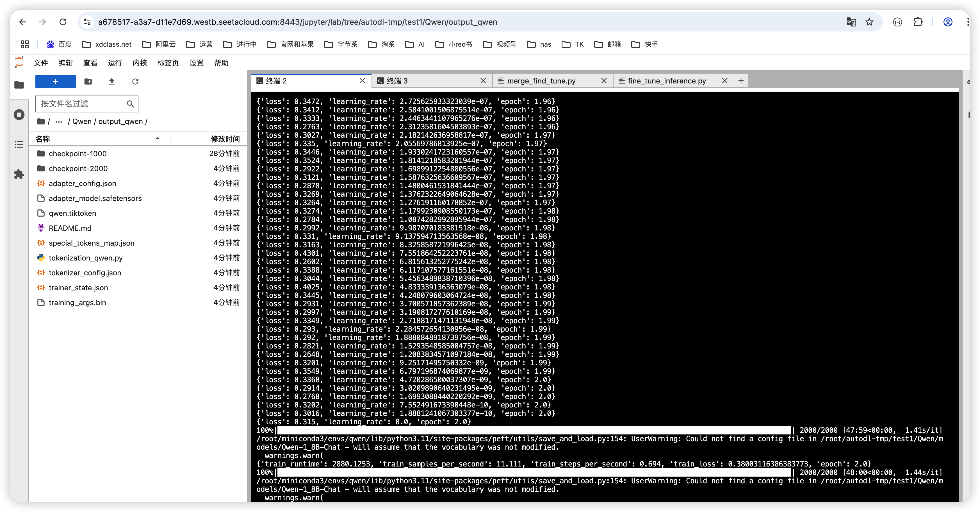Select the trainer_state.json file
The height and width of the screenshot is (512, 980).
pos(78,288)
